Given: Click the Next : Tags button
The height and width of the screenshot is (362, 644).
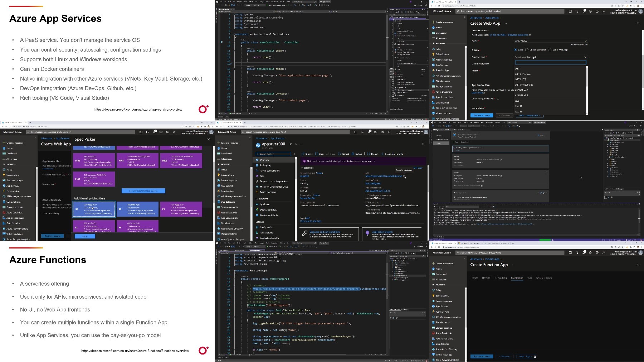Looking at the screenshot, I should point(525,356).
